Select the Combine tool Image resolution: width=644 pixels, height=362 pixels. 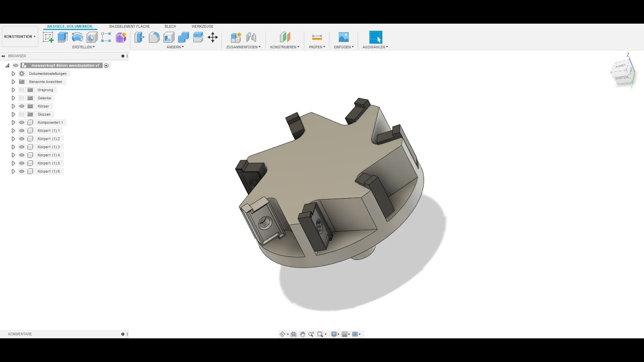click(x=183, y=37)
